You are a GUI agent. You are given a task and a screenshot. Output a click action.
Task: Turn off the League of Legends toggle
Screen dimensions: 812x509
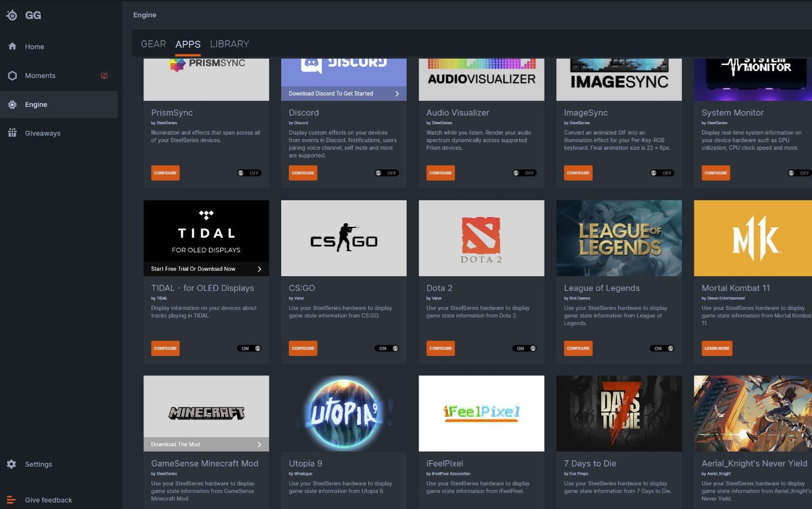pos(662,348)
